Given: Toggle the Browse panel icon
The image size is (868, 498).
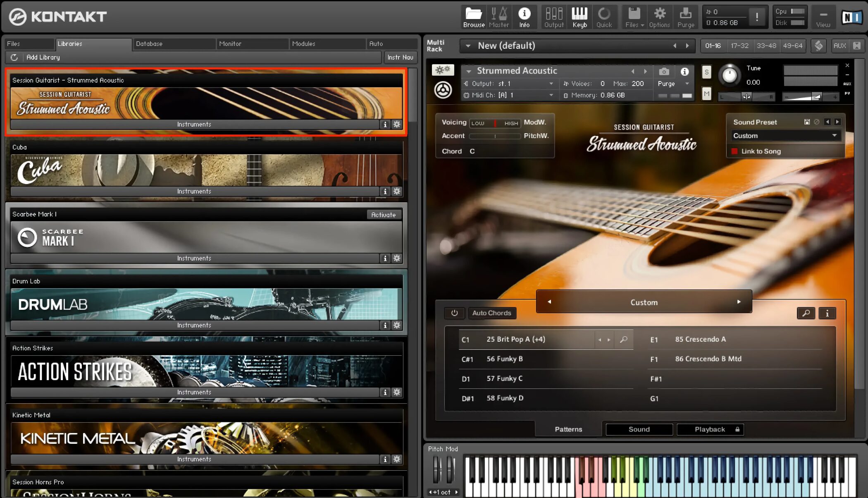Looking at the screenshot, I should point(474,17).
